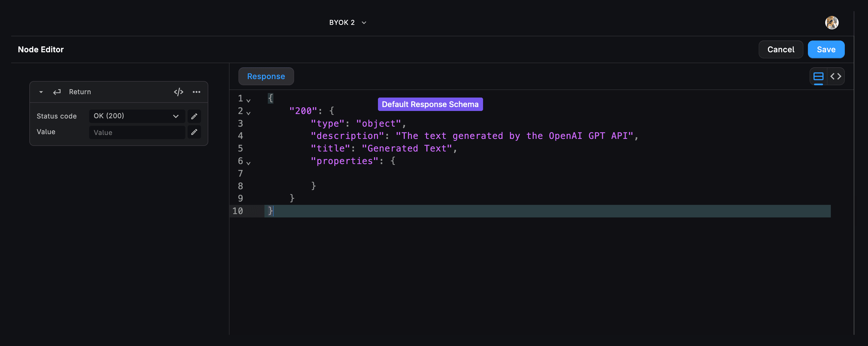Switch to code-only view with the <> icon
The image size is (868, 346).
[836, 76]
